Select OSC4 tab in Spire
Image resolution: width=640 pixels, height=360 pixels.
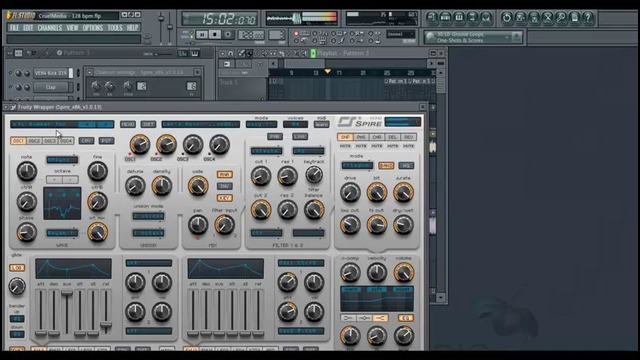(66, 141)
